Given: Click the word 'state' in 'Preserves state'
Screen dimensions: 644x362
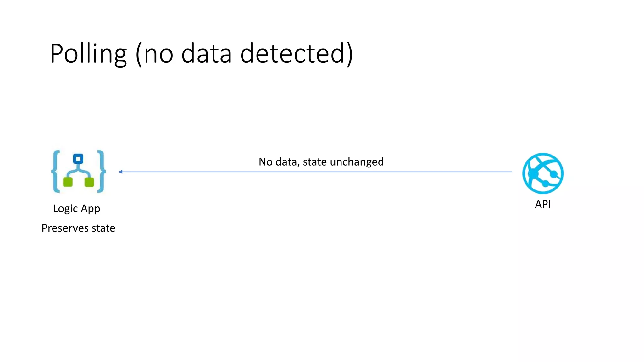Looking at the screenshot, I should coord(103,228).
